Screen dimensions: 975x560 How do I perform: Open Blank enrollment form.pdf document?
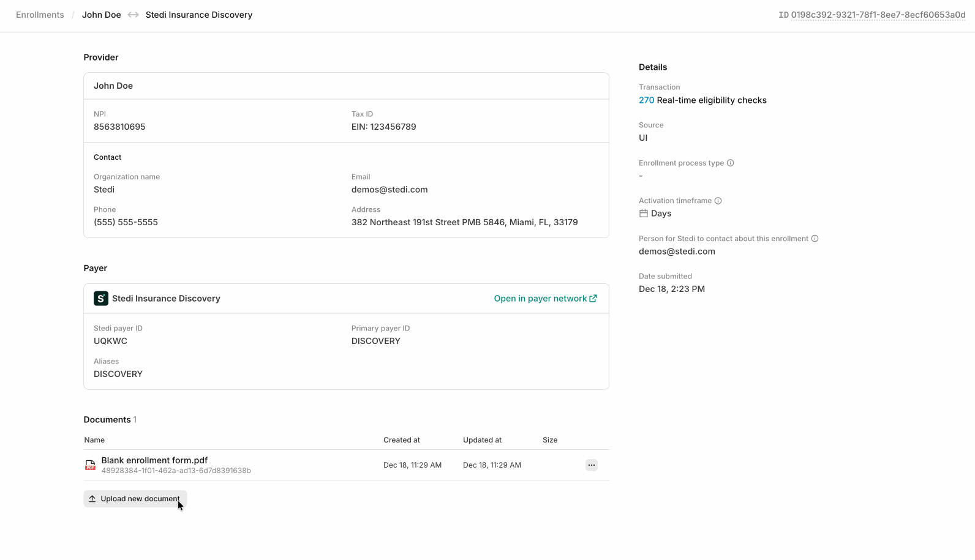click(154, 460)
